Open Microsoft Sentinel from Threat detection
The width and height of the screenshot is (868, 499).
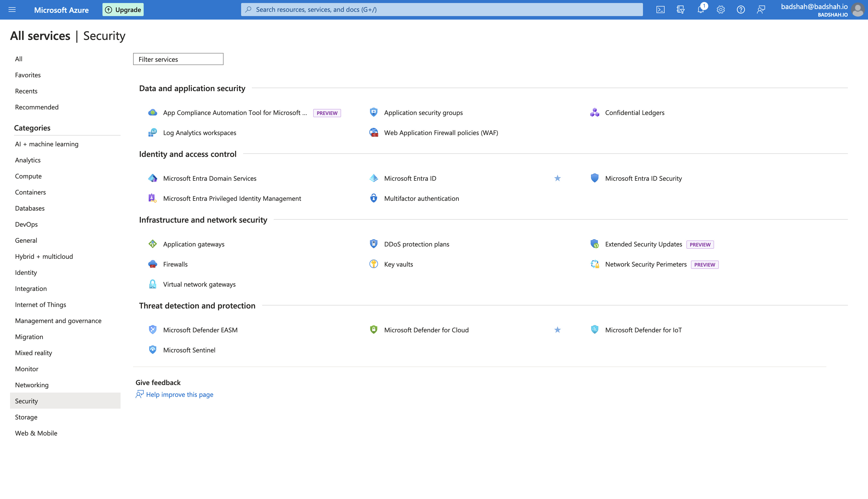click(189, 350)
